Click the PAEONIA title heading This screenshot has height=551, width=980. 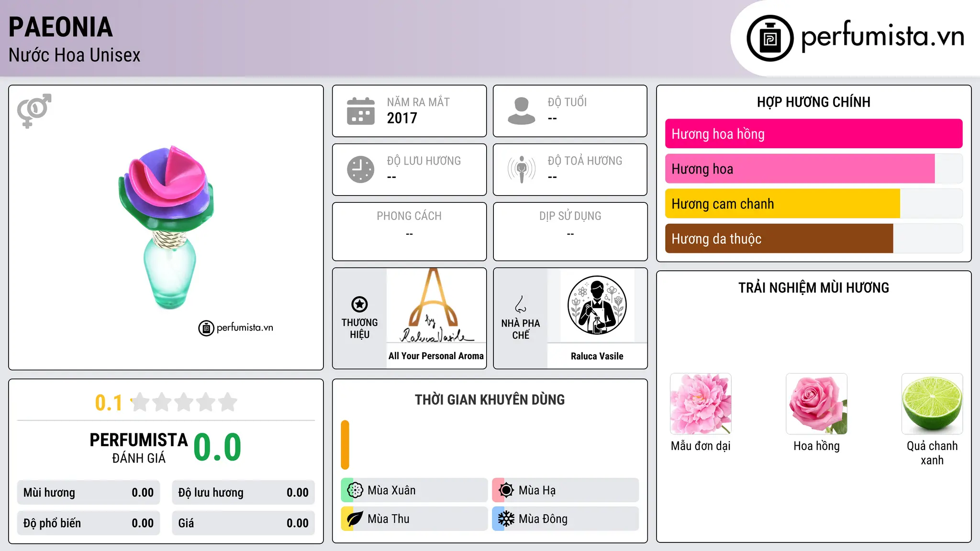pyautogui.click(x=61, y=27)
